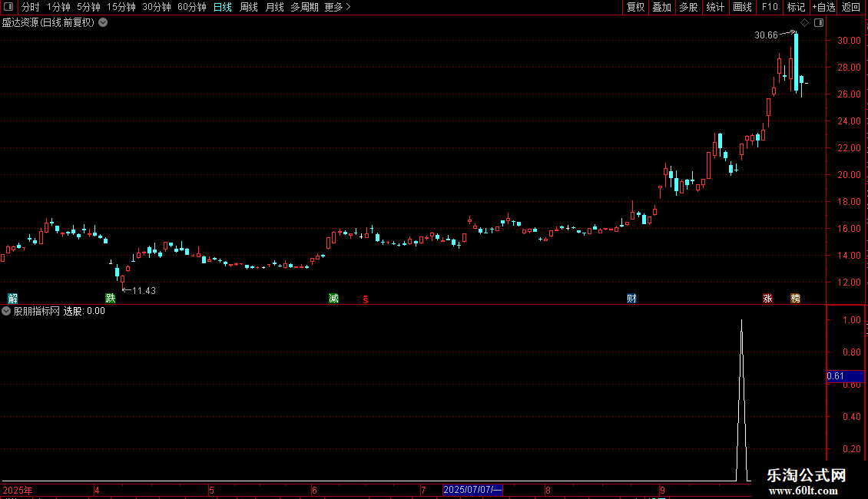
Task: Click month 9 on the time axis
Action: point(662,490)
